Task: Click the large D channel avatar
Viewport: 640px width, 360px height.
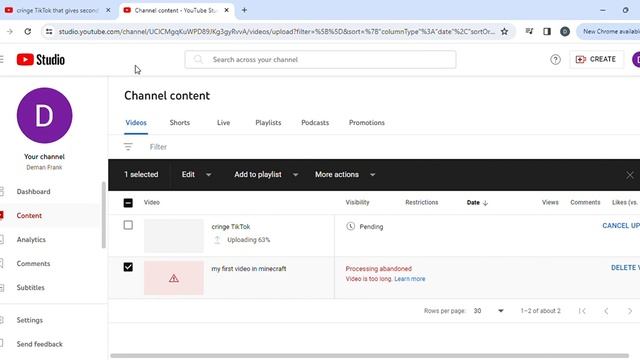Action: [x=44, y=116]
